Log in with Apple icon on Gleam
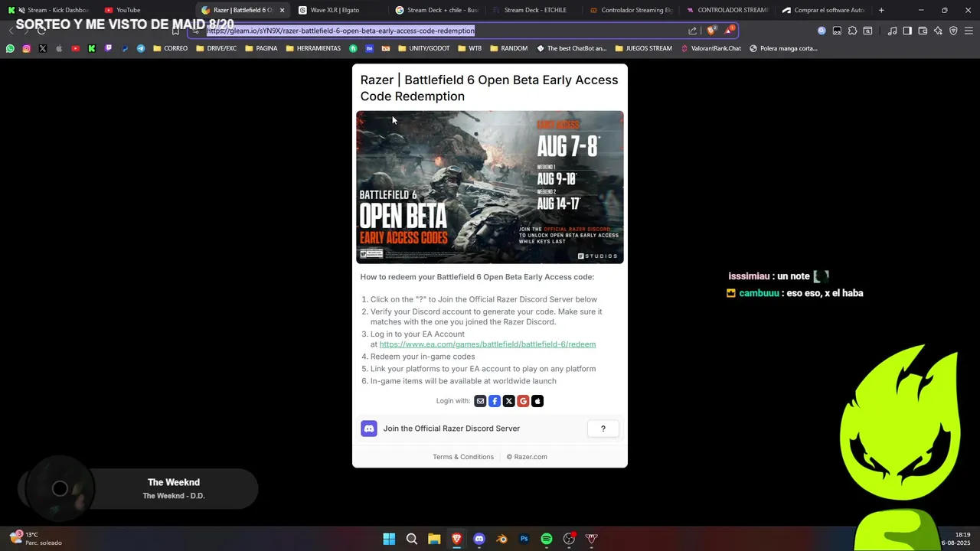The width and height of the screenshot is (980, 551). tap(537, 401)
